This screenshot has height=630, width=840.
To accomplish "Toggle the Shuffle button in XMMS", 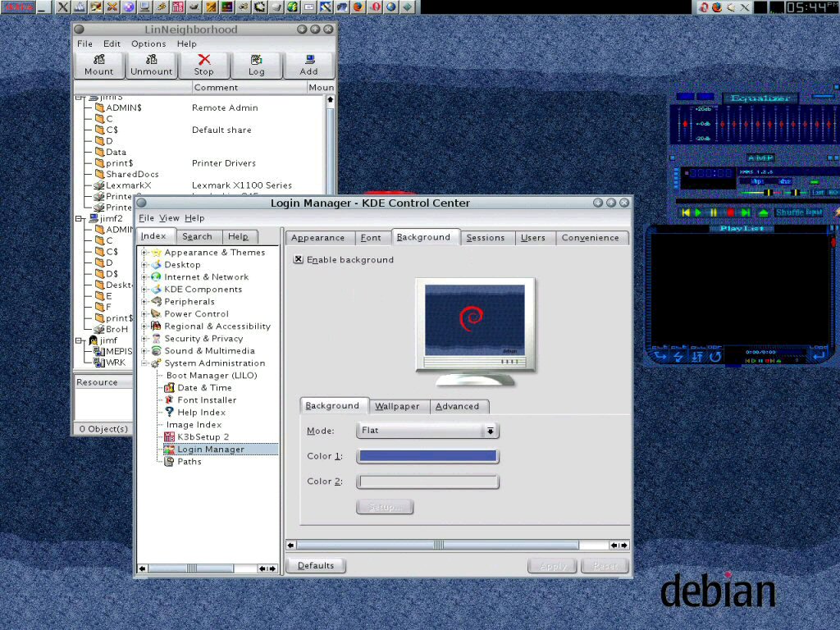I will 789,212.
